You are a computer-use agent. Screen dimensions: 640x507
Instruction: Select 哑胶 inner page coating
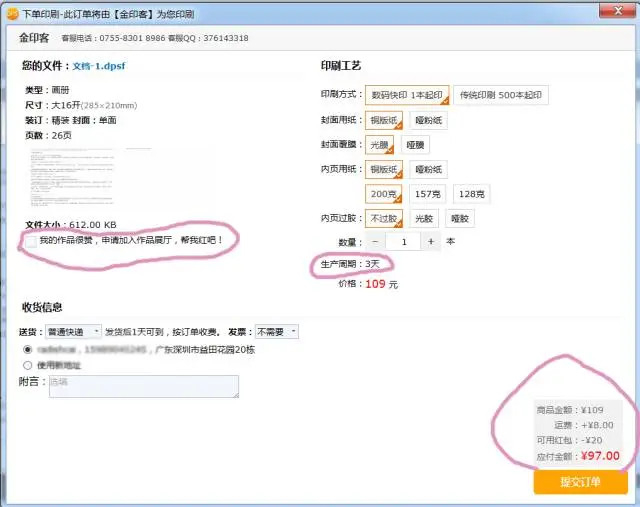point(460,218)
